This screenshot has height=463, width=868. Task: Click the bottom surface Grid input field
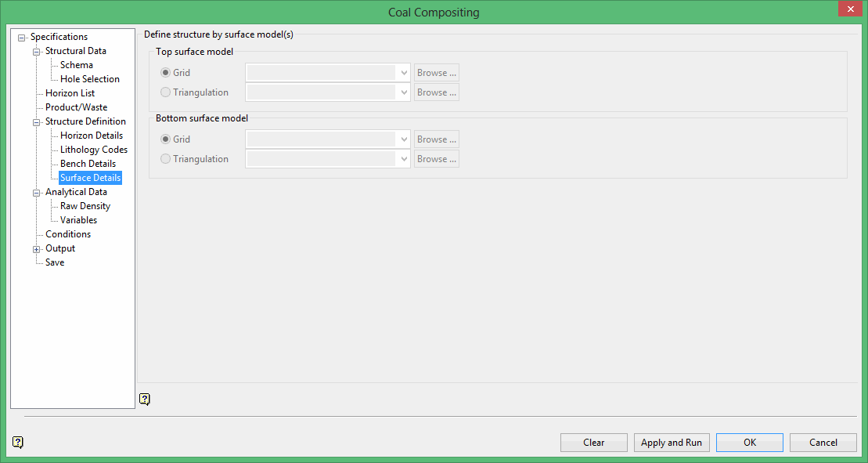point(321,139)
